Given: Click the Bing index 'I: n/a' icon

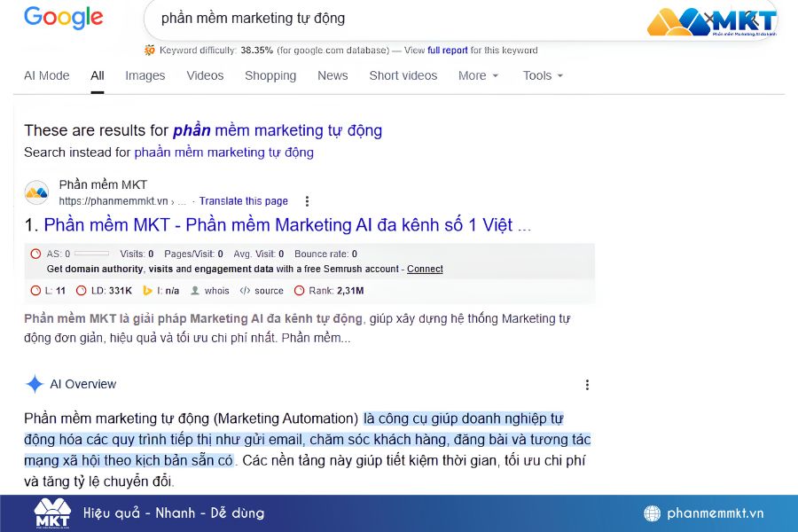Looking at the screenshot, I should click(147, 291).
